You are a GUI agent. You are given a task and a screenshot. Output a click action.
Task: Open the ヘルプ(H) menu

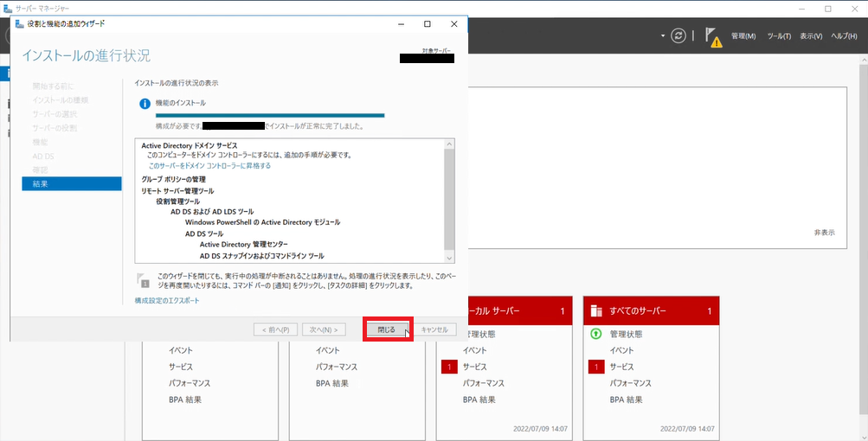[844, 36]
